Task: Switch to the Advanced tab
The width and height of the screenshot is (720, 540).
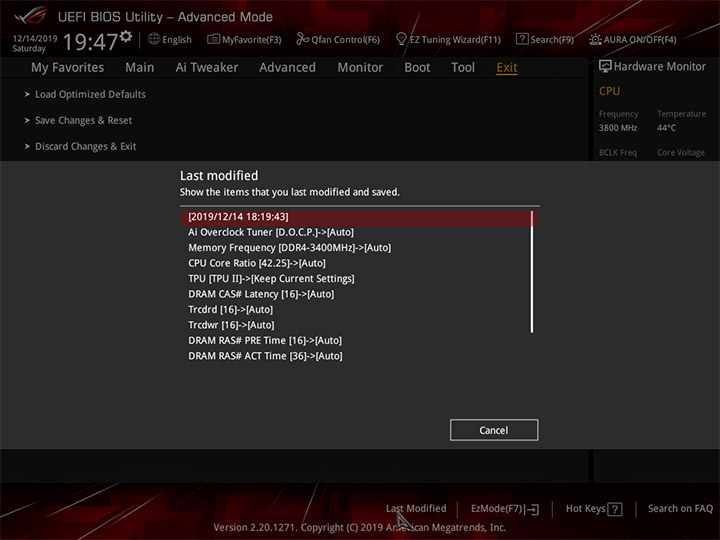Action: 287,68
